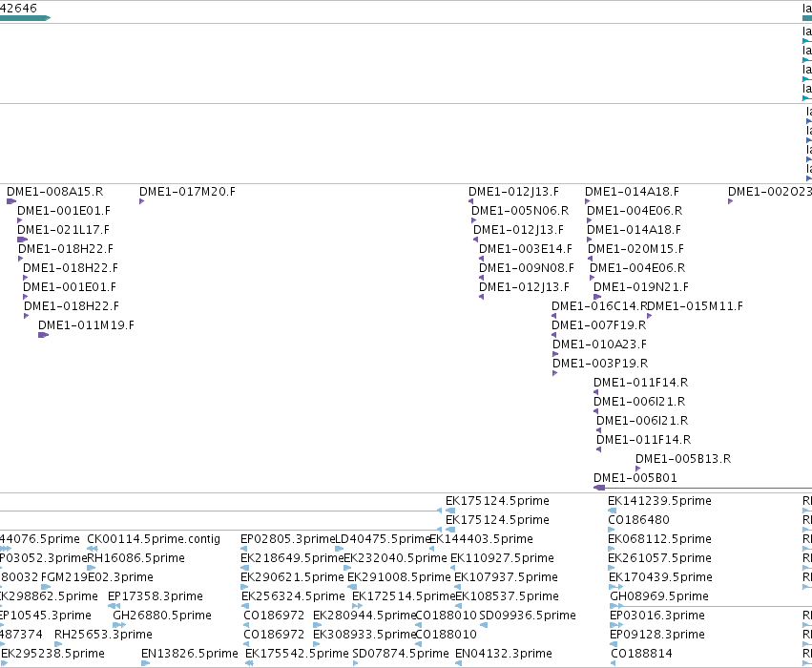
Task: Select the purple arrow glyph of DME1-011M19.F
Action: point(44,335)
